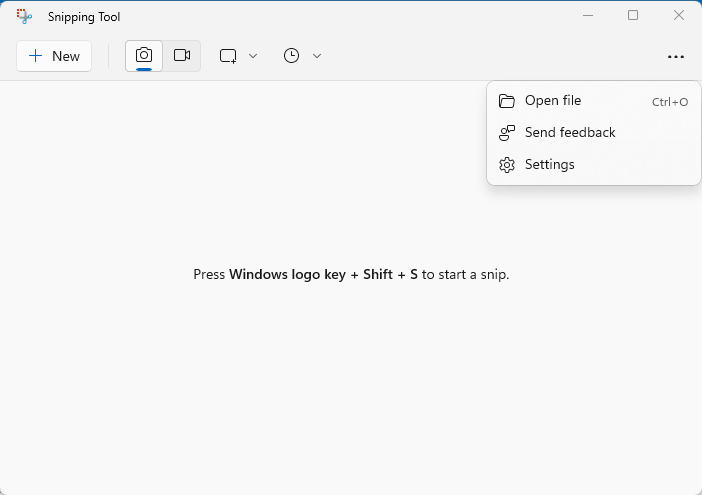Click the delay snip clock icon
The height and width of the screenshot is (495, 702).
tap(291, 56)
